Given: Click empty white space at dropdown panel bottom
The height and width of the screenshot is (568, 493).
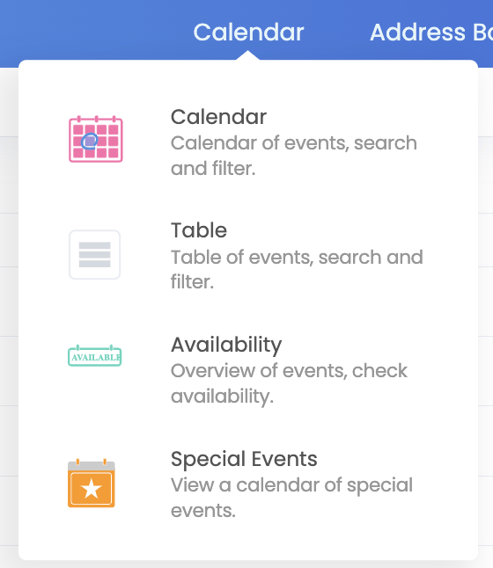Looking at the screenshot, I should tap(248, 542).
